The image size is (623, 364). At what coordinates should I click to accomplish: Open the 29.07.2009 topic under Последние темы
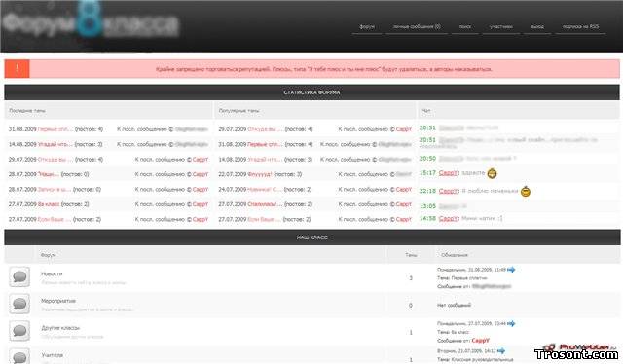point(55,160)
